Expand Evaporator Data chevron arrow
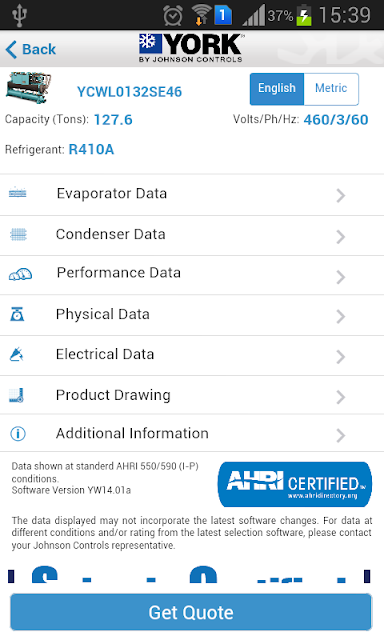 [x=341, y=196]
